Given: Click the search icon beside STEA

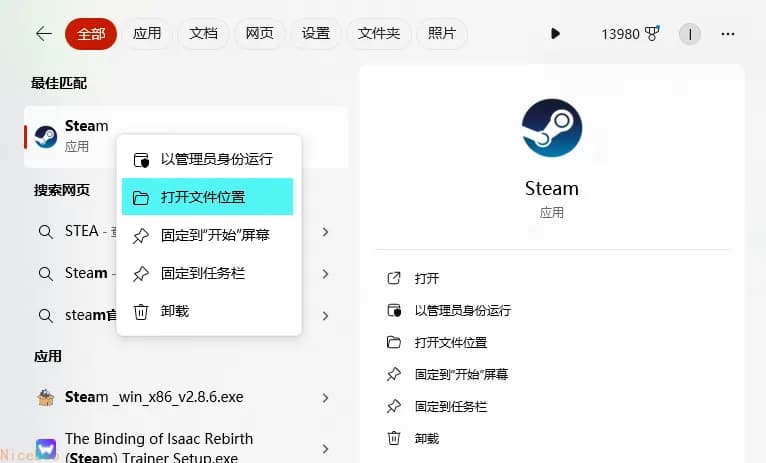Looking at the screenshot, I should pos(46,232).
